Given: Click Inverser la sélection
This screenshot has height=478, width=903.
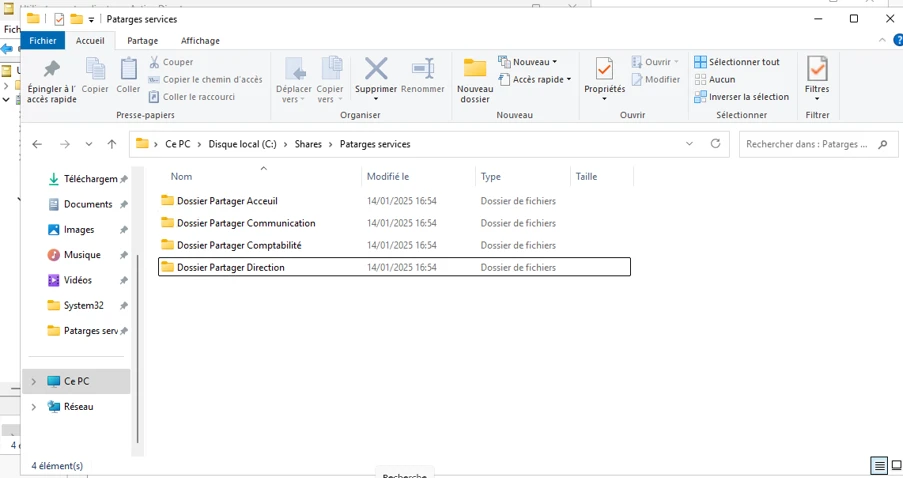Looking at the screenshot, I should click(742, 97).
